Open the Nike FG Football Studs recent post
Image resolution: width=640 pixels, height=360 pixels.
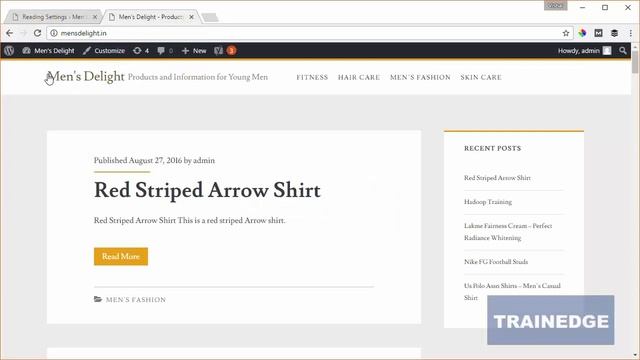tap(496, 262)
